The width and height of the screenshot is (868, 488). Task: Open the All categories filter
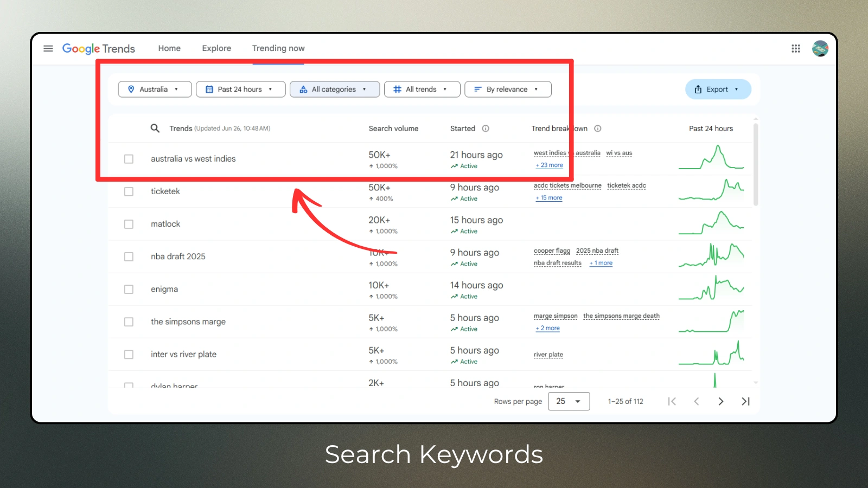[x=335, y=89]
